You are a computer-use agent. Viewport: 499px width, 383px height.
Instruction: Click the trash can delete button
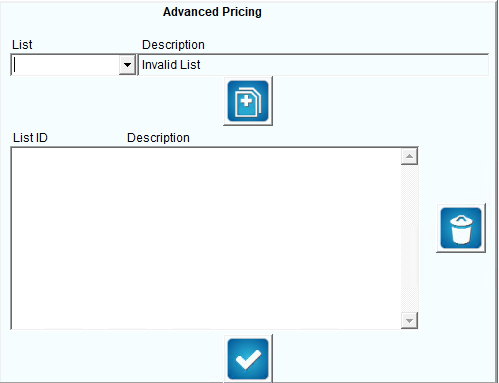[461, 228]
